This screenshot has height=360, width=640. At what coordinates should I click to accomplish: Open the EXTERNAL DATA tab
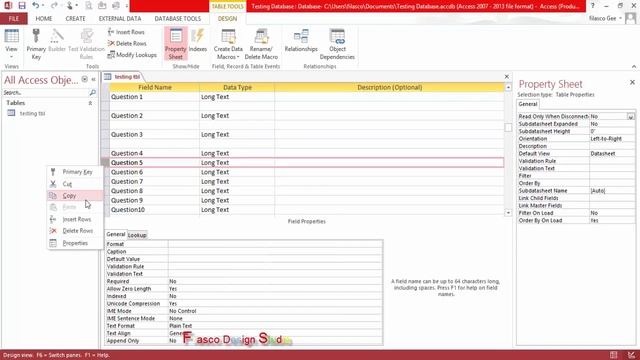[120, 18]
